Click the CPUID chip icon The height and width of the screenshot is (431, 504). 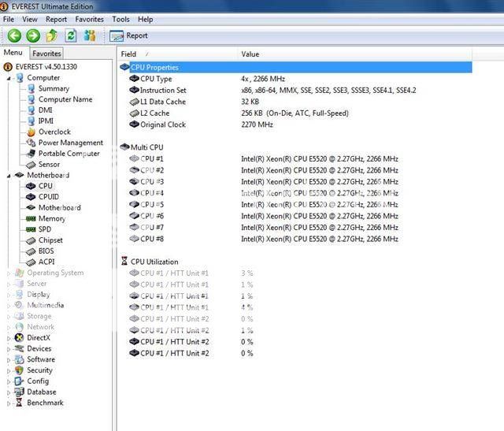coord(31,196)
